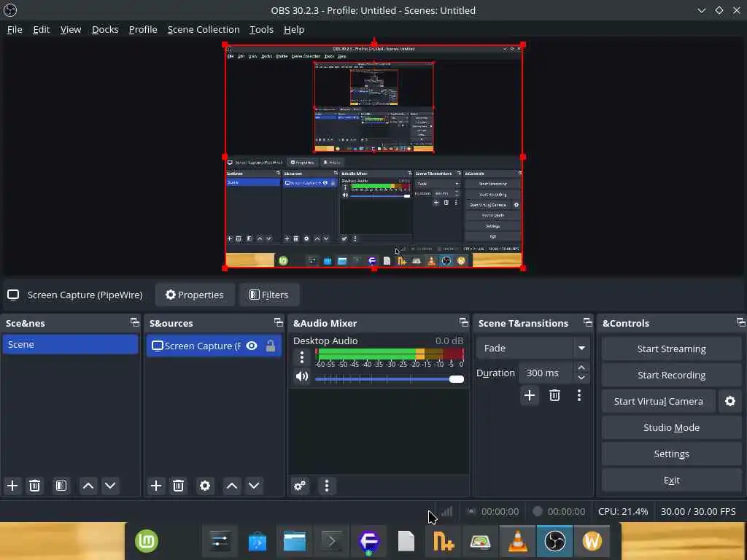747x560 pixels.
Task: Remove selected scene with trash icon
Action: (x=34, y=486)
